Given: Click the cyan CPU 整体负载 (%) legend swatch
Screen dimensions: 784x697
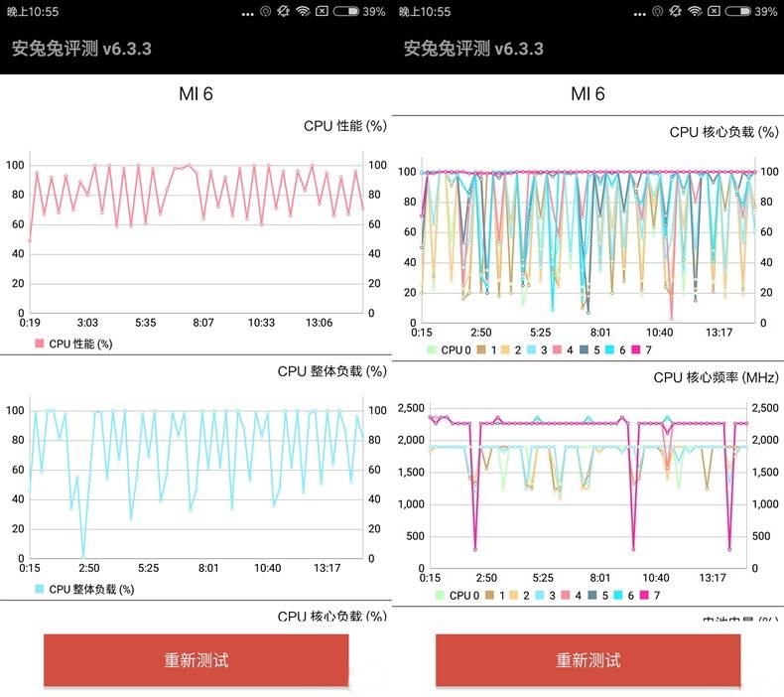Looking at the screenshot, I should tap(40, 589).
